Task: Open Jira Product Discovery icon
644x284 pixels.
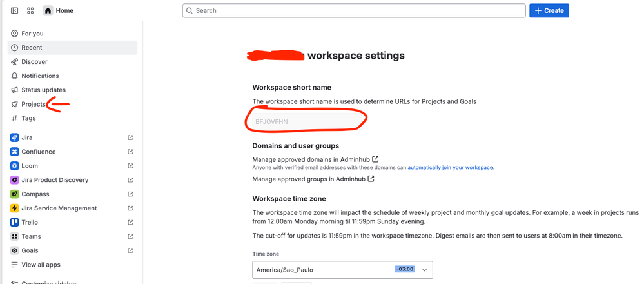Action: pyautogui.click(x=15, y=180)
